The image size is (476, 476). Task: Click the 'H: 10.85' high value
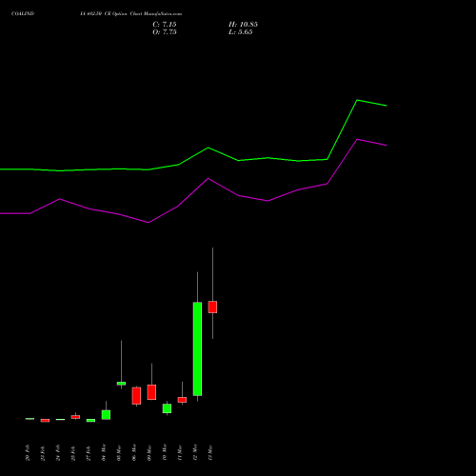click(x=243, y=25)
